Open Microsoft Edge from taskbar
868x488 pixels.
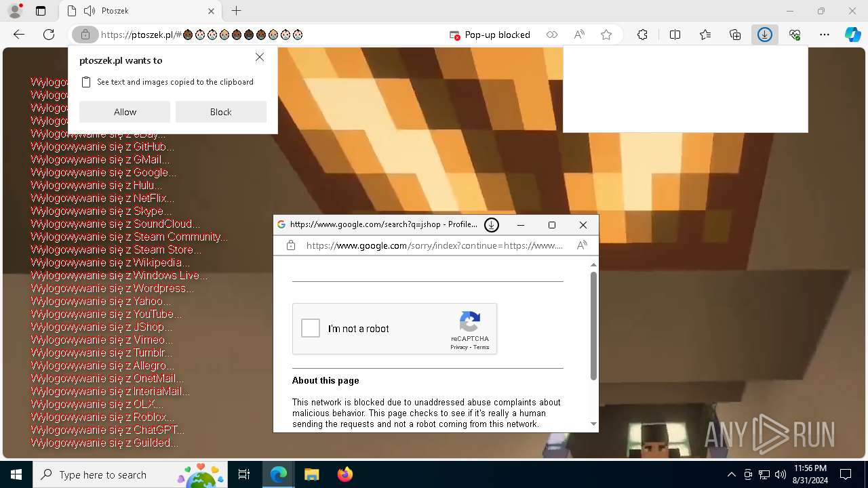(x=279, y=474)
